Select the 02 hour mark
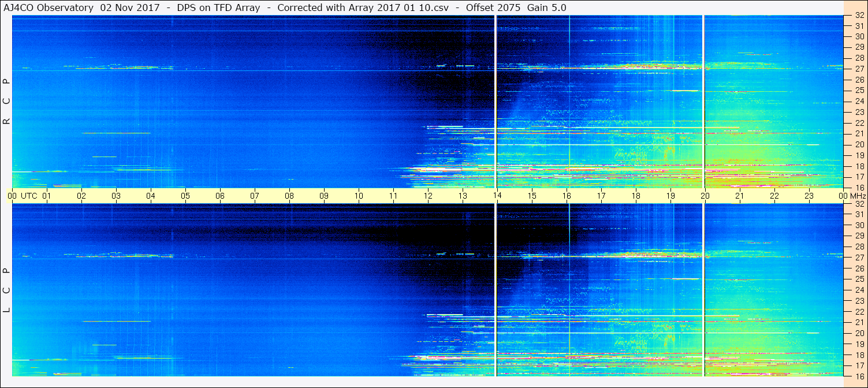 click(x=81, y=196)
